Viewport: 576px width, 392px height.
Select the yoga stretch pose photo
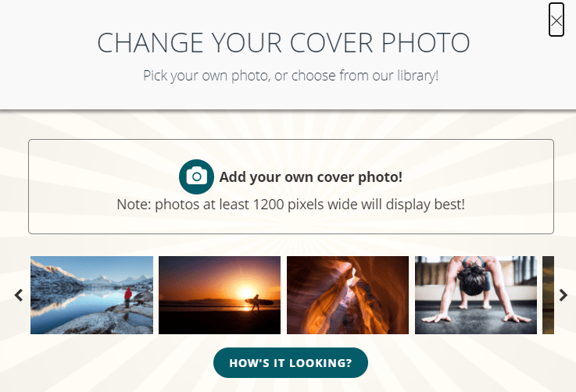tap(476, 295)
